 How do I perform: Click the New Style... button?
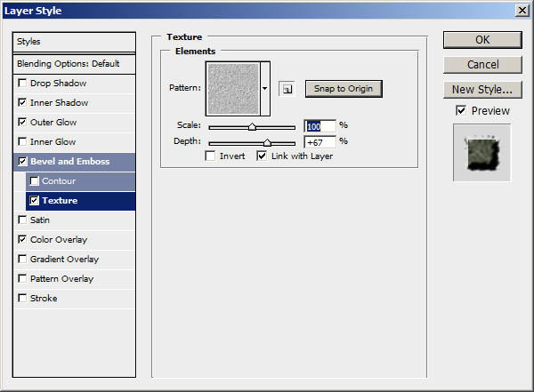(482, 90)
